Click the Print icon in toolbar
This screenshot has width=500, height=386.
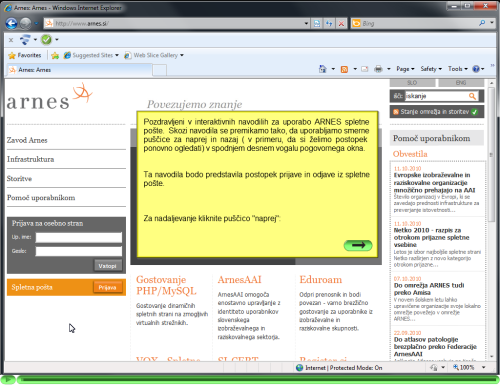click(378, 69)
